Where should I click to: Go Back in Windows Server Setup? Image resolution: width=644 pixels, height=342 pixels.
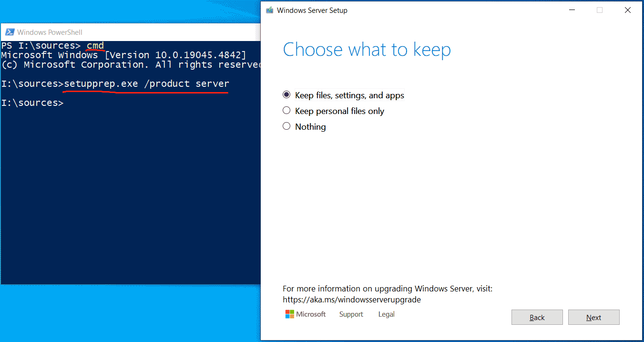click(x=537, y=317)
